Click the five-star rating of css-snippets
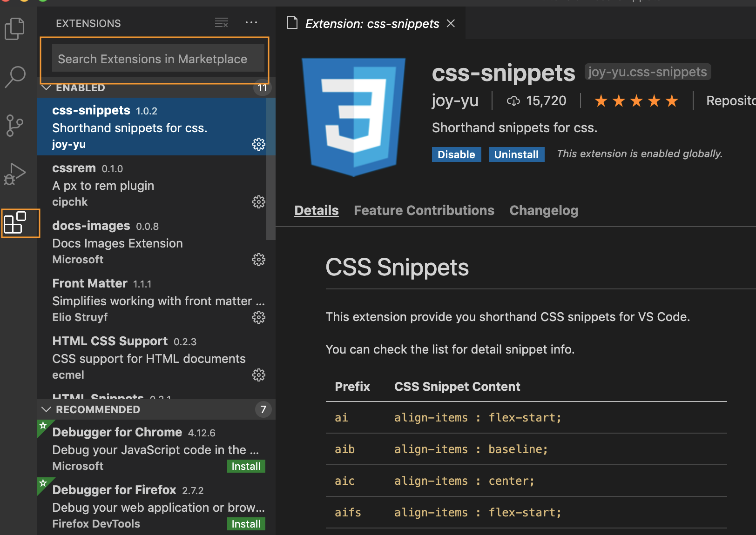 [636, 100]
